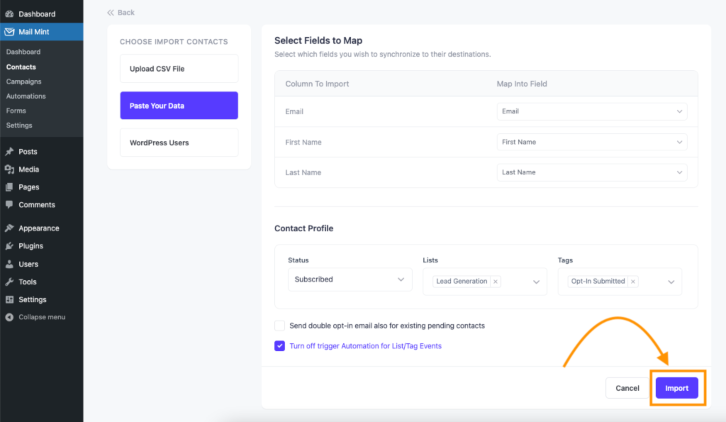Expand the Email map field dropdown
Viewport: 726px width, 422px height.
592,111
